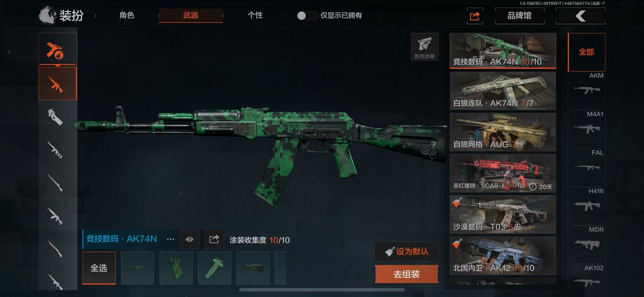Click the horizontal scrollbar below parts
This screenshot has height=297, width=644.
[322, 290]
